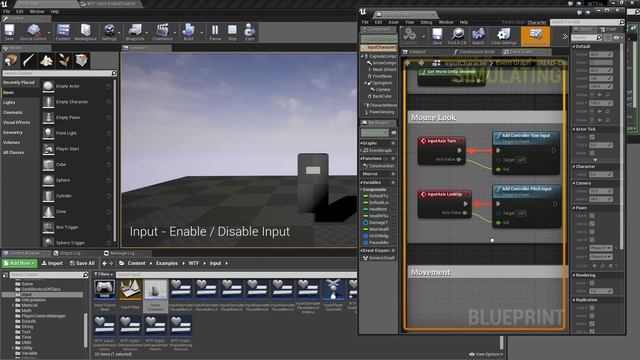Collapse the Rendering section in Details

574,275
